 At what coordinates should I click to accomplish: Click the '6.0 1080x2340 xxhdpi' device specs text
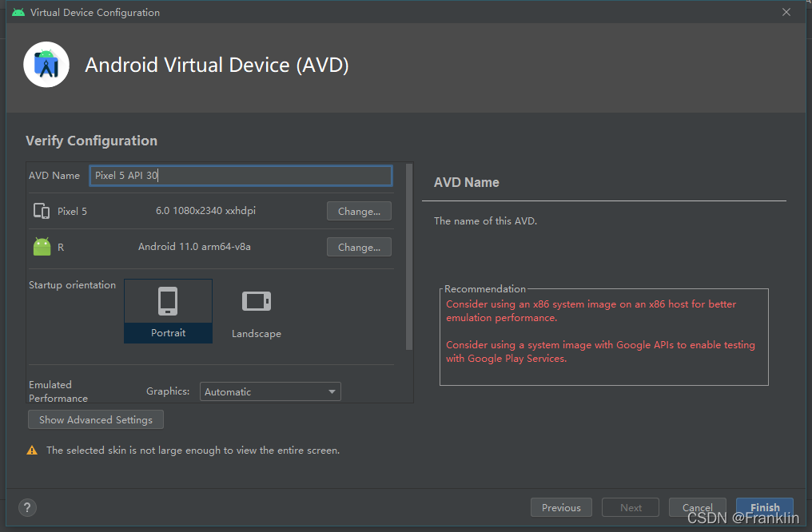tap(205, 211)
